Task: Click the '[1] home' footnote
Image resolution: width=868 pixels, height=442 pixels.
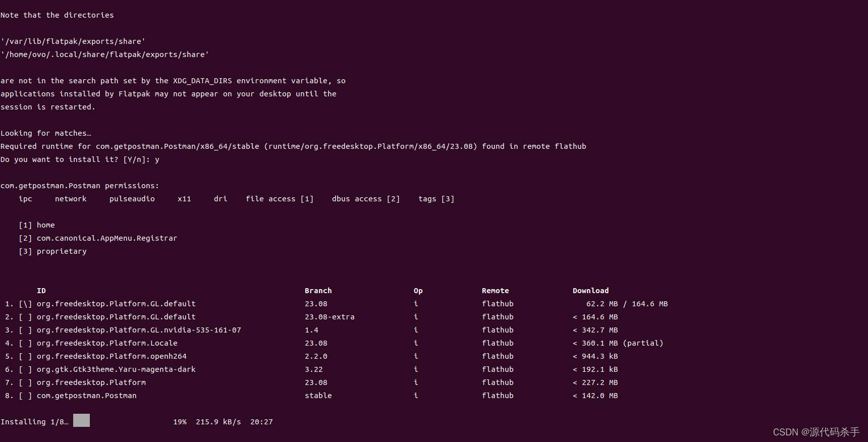Action: pyautogui.click(x=37, y=225)
